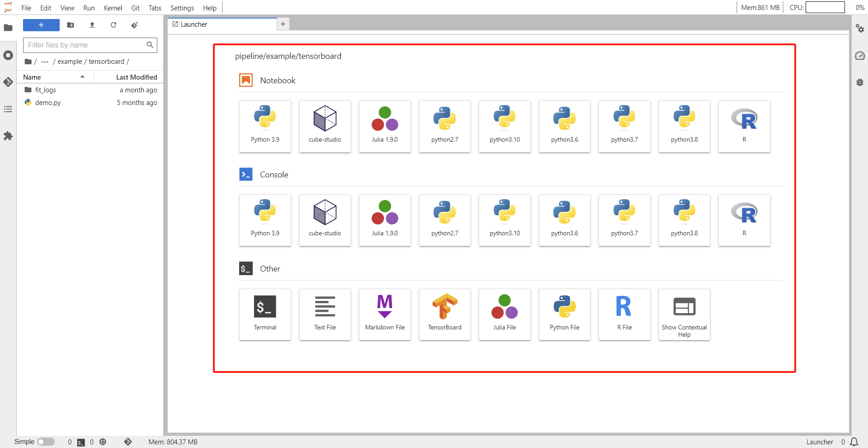Toggle Simple interface mode switch
The image size is (868, 448).
tap(46, 442)
